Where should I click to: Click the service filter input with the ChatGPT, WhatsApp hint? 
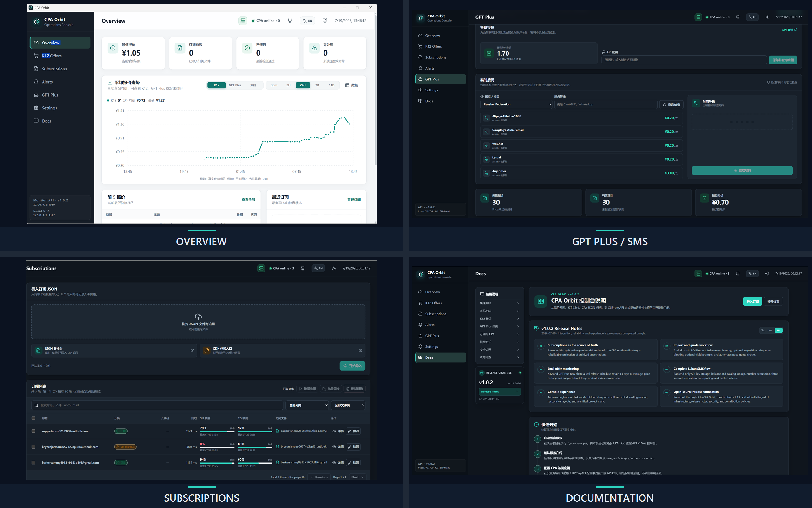point(606,104)
